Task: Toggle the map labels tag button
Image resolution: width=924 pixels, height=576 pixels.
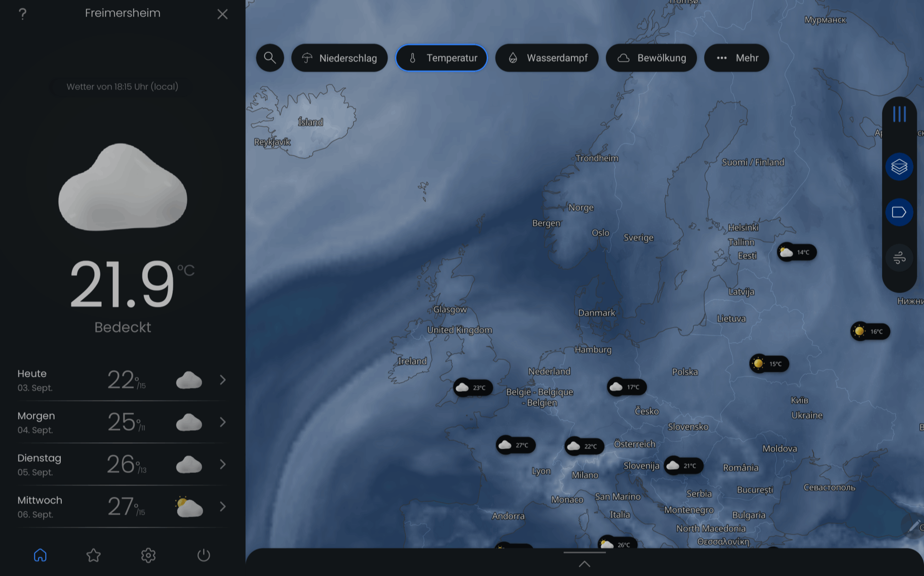Action: point(899,212)
